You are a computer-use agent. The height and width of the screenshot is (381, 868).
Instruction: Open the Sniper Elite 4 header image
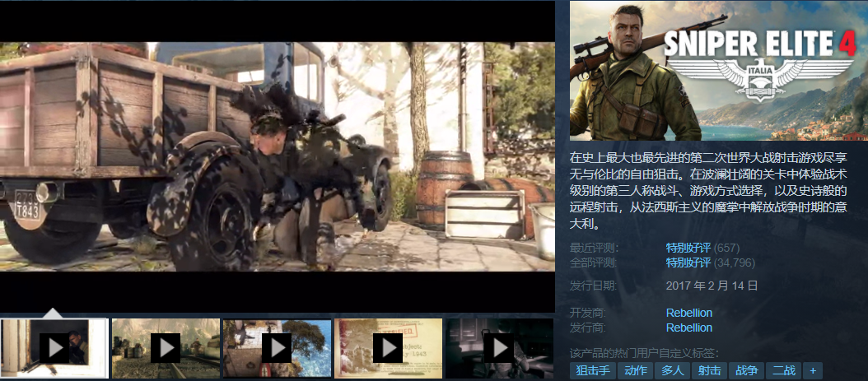click(719, 71)
